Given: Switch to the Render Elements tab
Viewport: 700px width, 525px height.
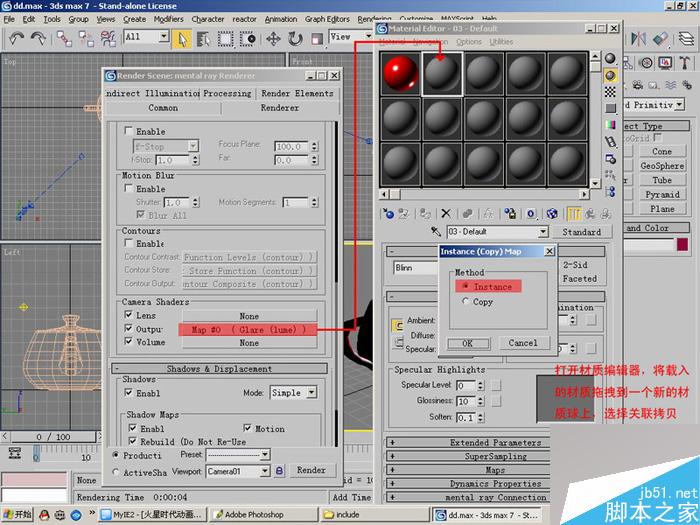Looking at the screenshot, I should [297, 93].
